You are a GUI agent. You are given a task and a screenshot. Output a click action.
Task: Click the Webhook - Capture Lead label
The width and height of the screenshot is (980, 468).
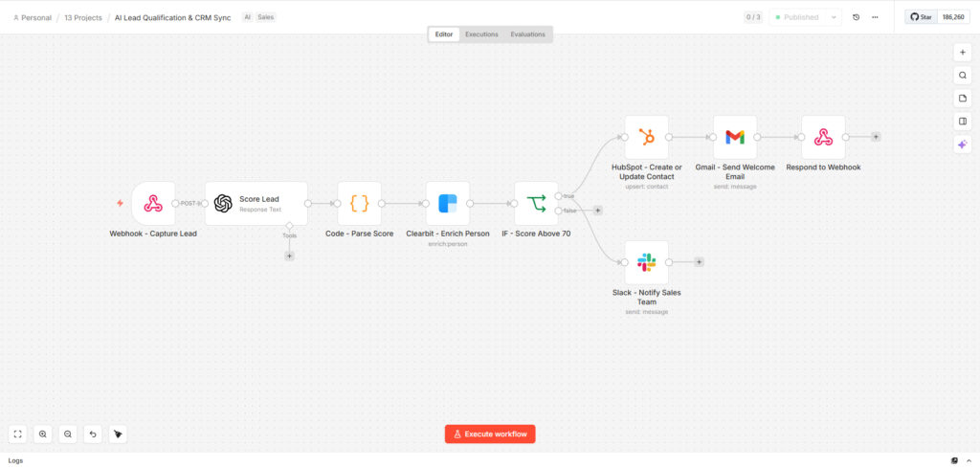153,234
